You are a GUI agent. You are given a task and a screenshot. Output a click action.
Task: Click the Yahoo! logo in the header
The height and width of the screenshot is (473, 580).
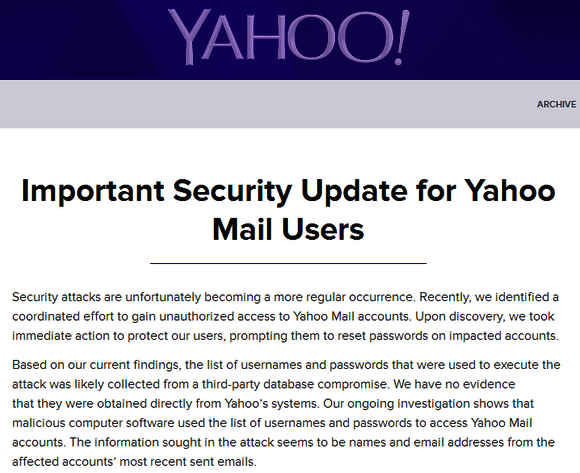tap(289, 36)
